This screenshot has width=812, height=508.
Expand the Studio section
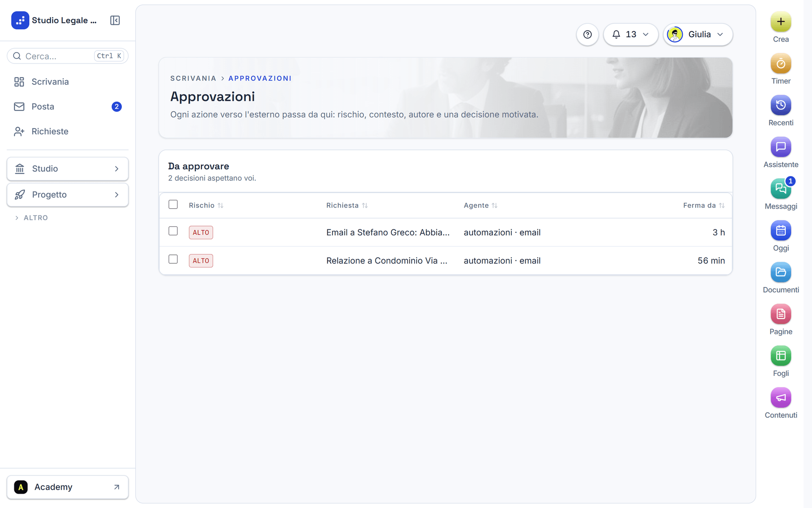point(68,169)
